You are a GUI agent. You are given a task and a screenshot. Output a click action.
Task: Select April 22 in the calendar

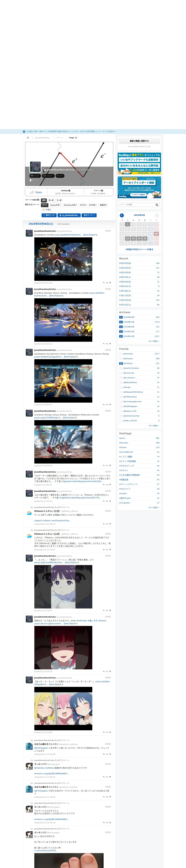click(x=128, y=238)
